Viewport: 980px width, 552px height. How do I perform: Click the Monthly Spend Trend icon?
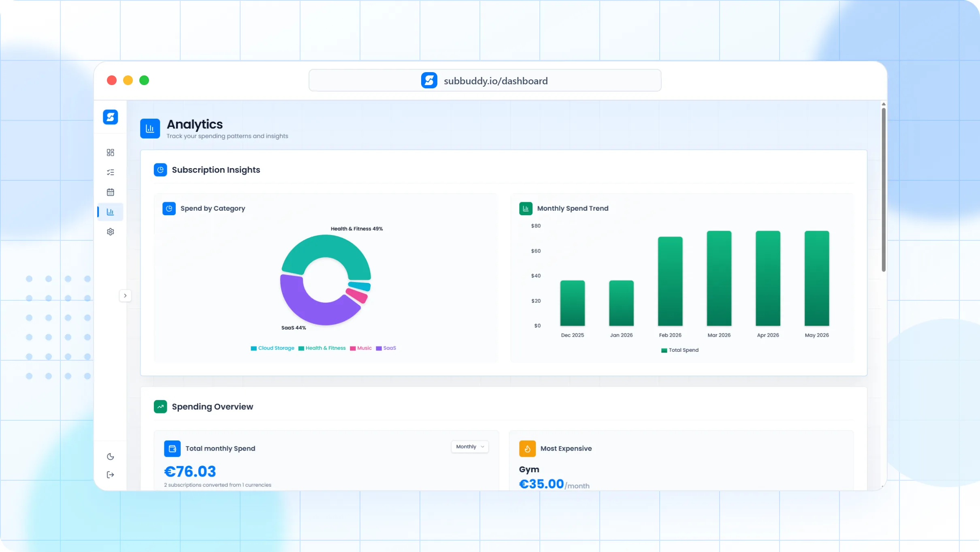coord(526,208)
